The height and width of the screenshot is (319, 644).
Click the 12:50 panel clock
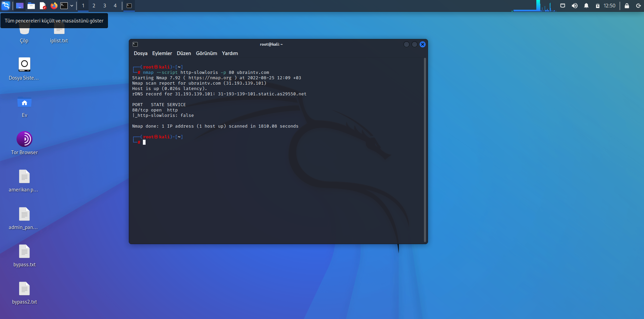click(609, 6)
